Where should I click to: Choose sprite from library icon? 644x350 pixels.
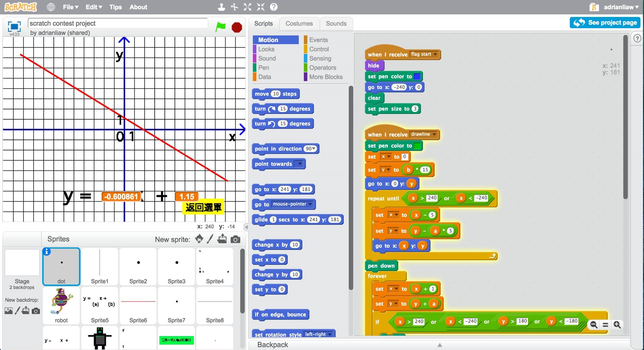coord(199,239)
